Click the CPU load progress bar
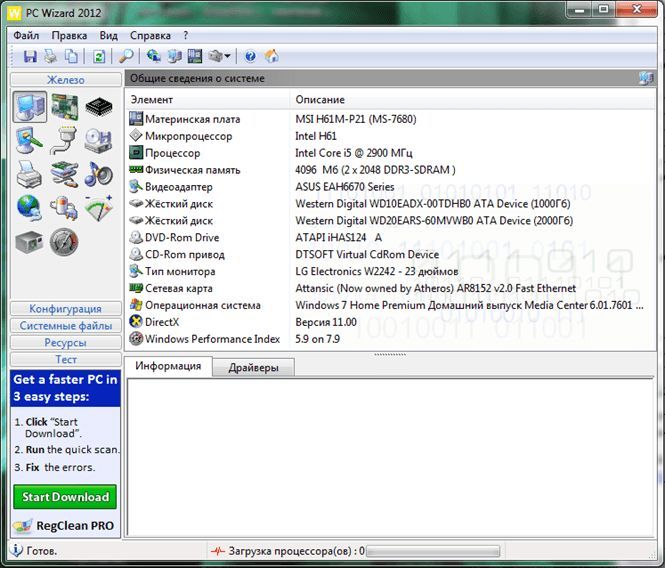Screen dimensions: 665x568 433,551
